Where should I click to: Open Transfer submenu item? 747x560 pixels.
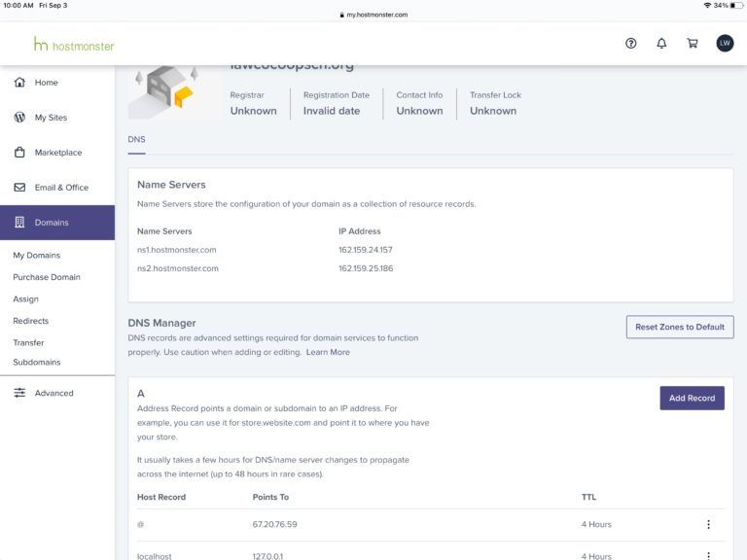[x=28, y=342]
